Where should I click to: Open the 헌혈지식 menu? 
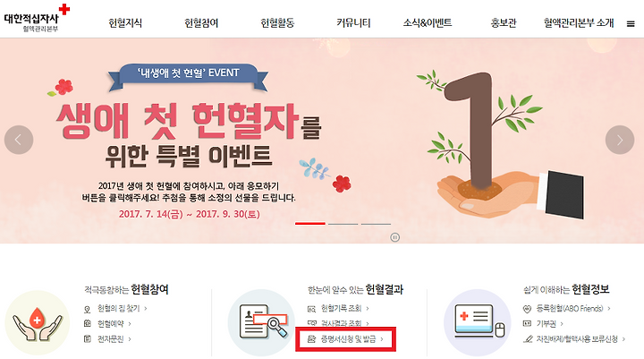[x=125, y=23]
